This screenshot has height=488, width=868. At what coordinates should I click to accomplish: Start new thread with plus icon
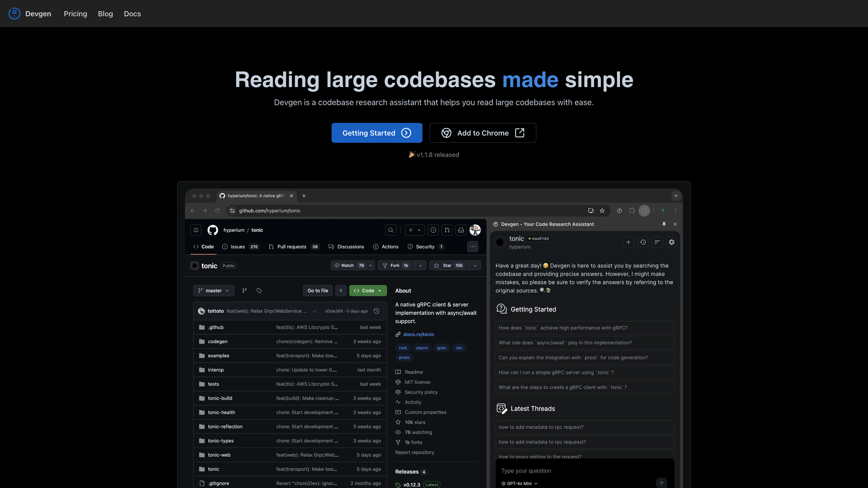point(628,242)
